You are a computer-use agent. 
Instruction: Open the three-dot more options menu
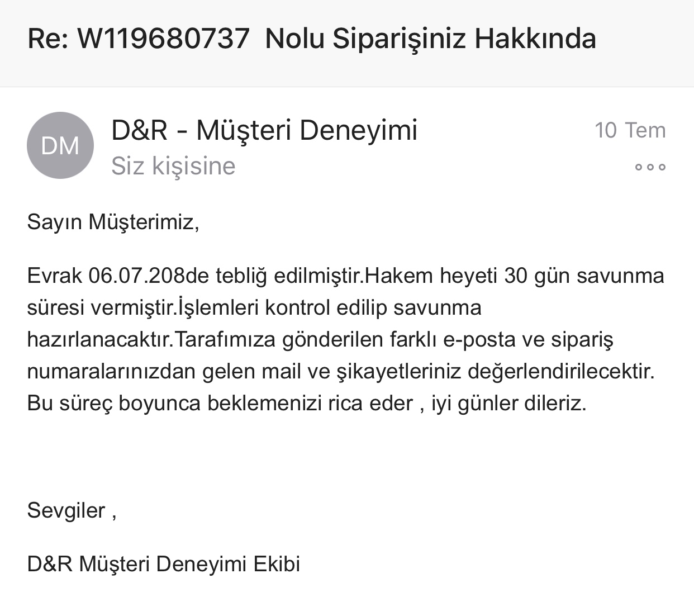(650, 167)
